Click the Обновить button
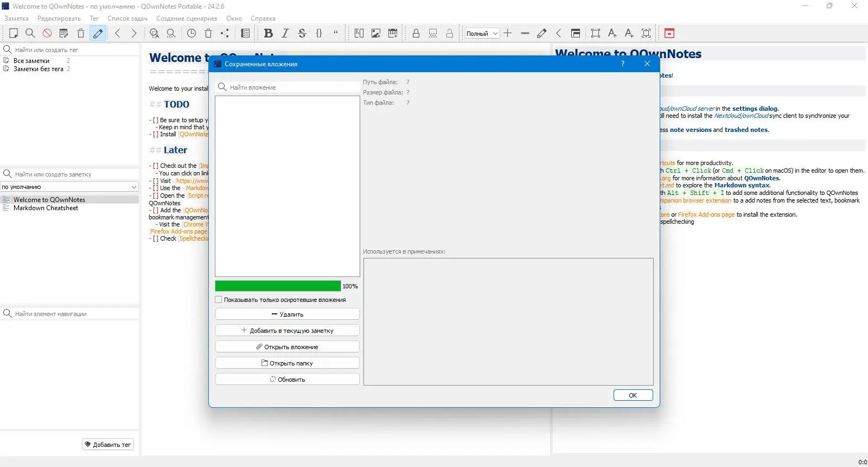This screenshot has width=868, height=467. (287, 380)
